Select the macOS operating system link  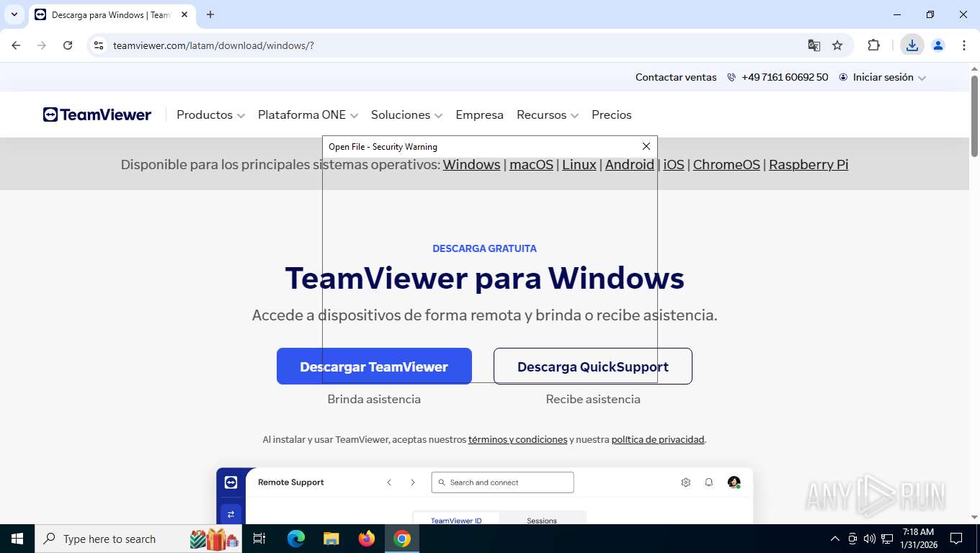(x=531, y=164)
